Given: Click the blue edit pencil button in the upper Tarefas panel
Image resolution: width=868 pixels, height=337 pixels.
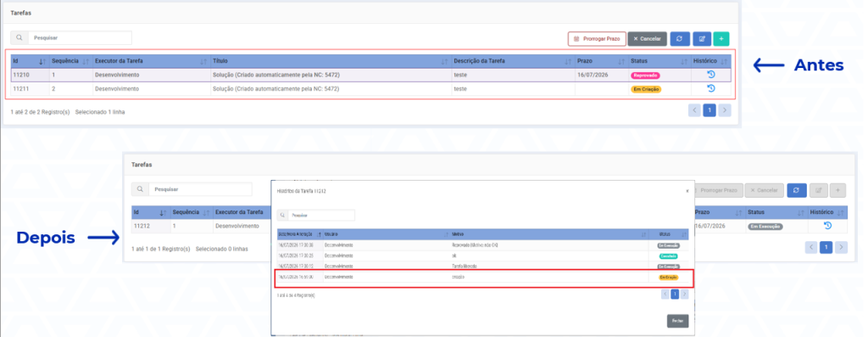Looking at the screenshot, I should tap(702, 39).
